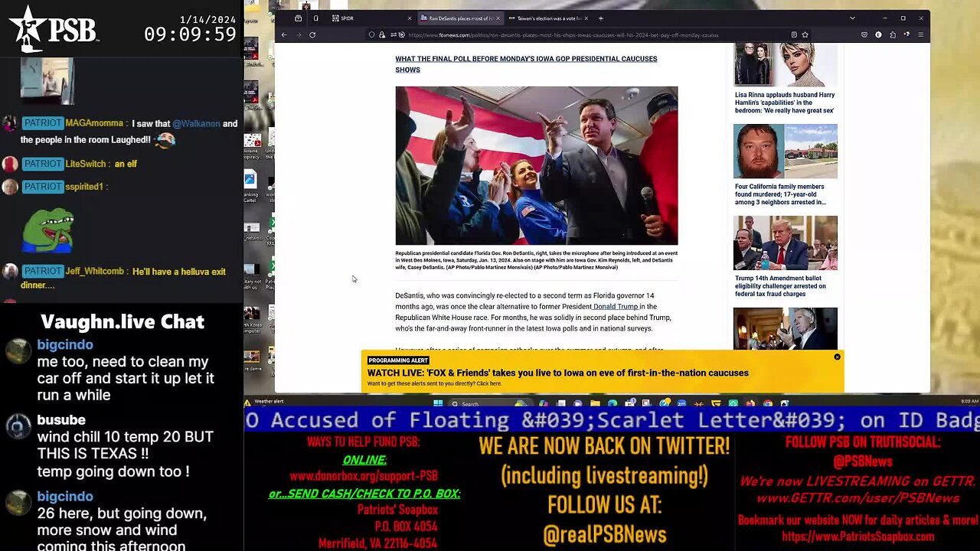
Task: Open the Windows Start button
Action: [x=438, y=403]
